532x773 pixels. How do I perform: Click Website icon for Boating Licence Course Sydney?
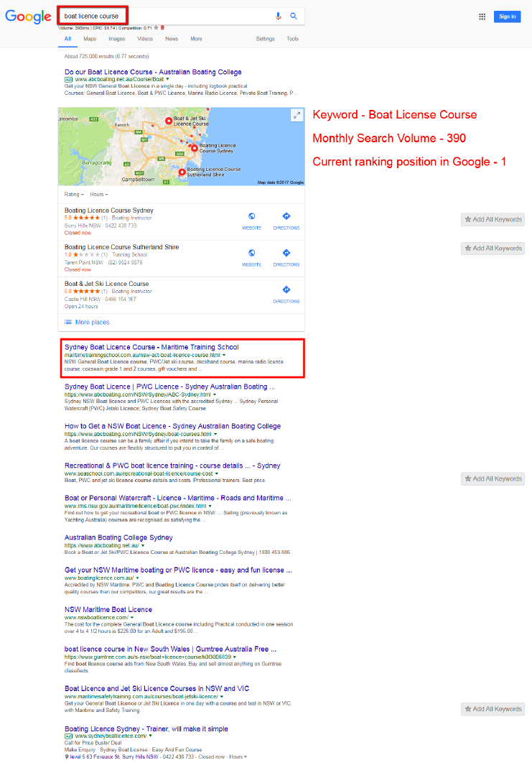252,216
